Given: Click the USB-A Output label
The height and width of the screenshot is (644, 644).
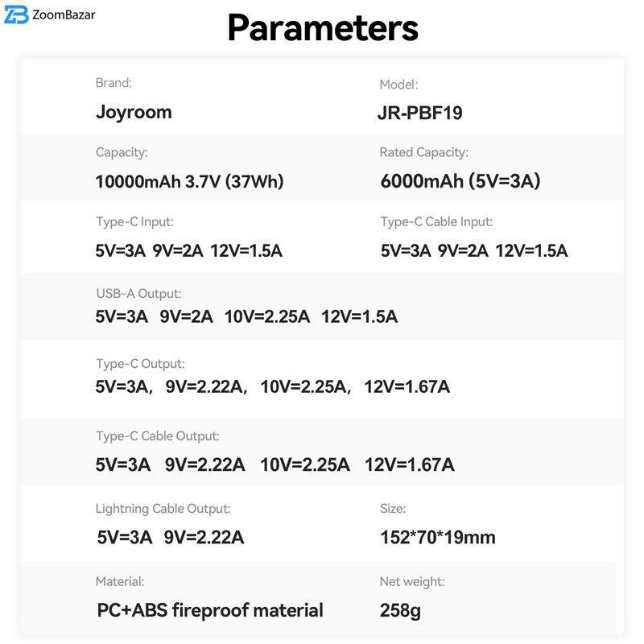Looking at the screenshot, I should [x=138, y=294].
